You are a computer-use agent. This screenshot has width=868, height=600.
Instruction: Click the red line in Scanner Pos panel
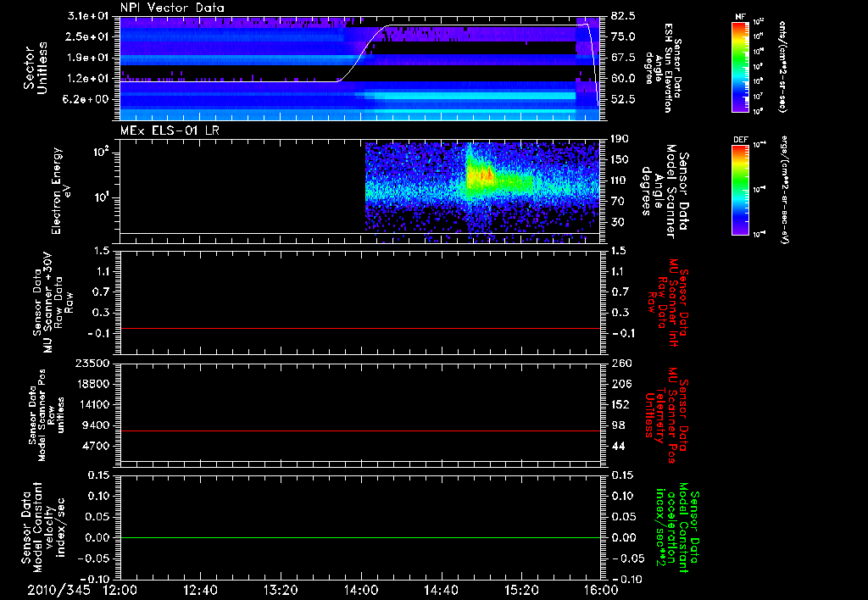pyautogui.click(x=359, y=431)
